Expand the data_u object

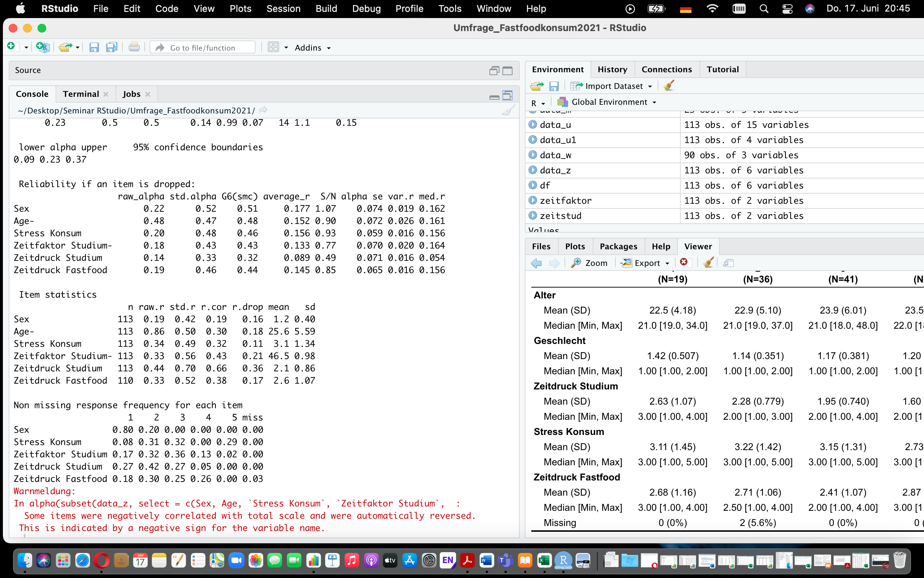(533, 125)
